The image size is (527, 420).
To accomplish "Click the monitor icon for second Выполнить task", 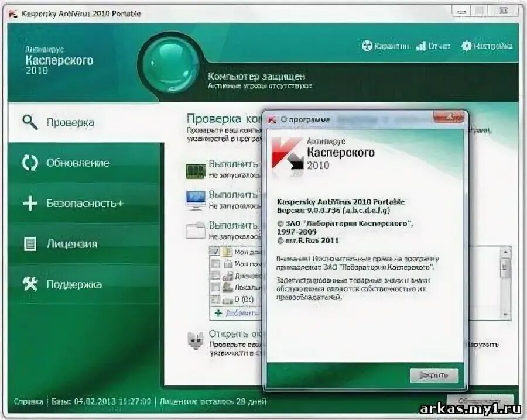I will [196, 200].
